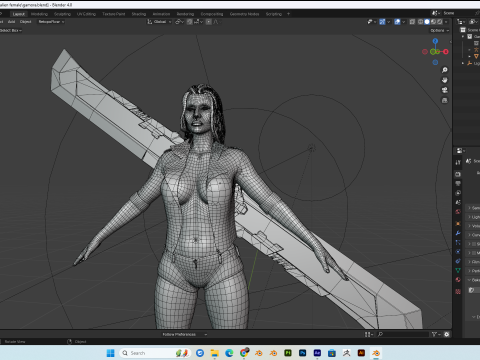This screenshot has height=360, width=480.
Task: Open the Physics properties tab
Action: 458,252
